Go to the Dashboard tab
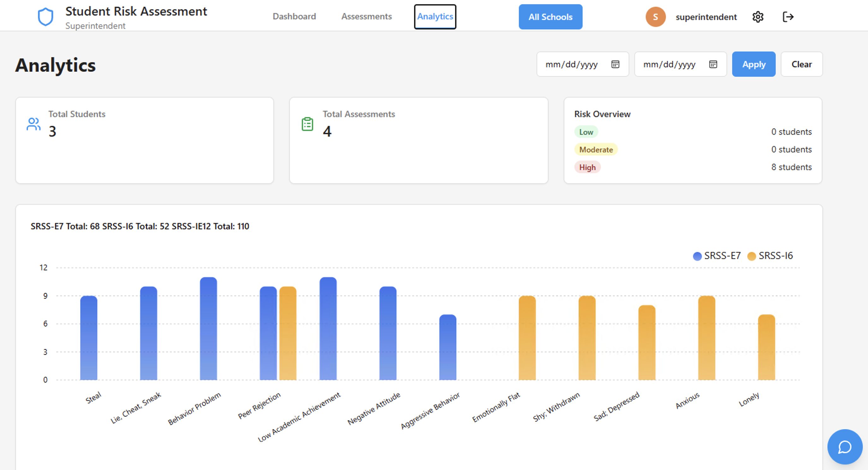Viewport: 868px width, 470px height. coord(294,16)
